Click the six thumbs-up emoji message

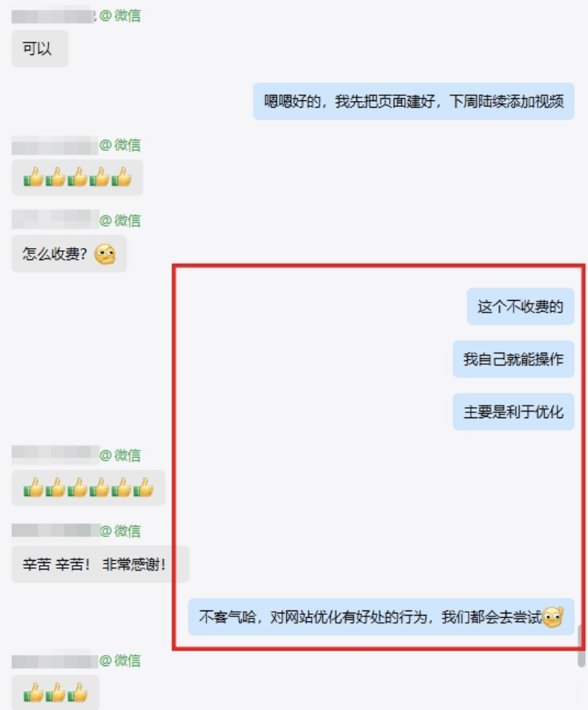pyautogui.click(x=88, y=488)
